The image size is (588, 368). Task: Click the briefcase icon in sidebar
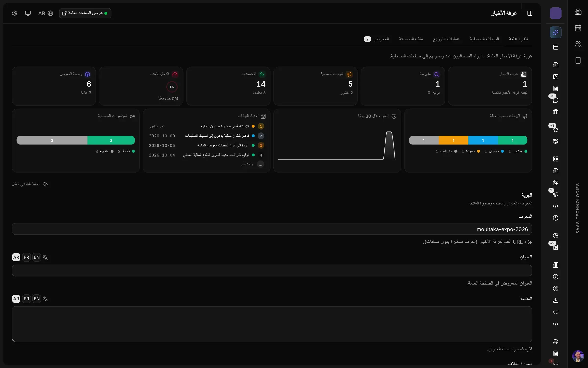[555, 112]
